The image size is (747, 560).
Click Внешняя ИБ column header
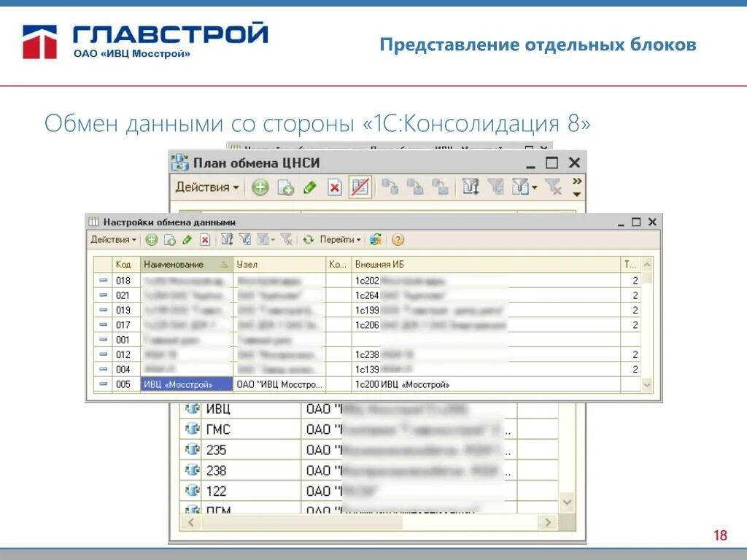(x=486, y=264)
